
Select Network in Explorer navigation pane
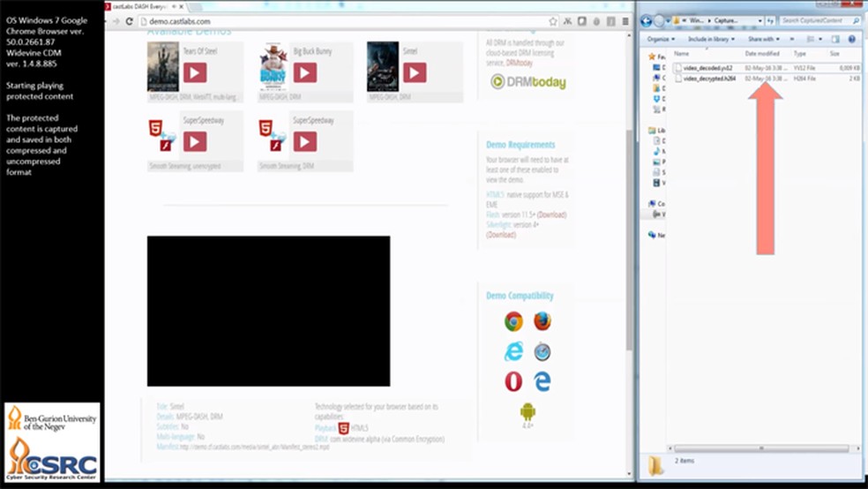tap(657, 236)
